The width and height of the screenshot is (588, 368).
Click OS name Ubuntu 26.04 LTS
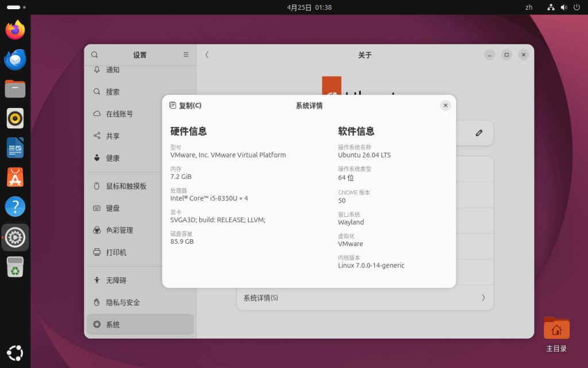click(364, 155)
